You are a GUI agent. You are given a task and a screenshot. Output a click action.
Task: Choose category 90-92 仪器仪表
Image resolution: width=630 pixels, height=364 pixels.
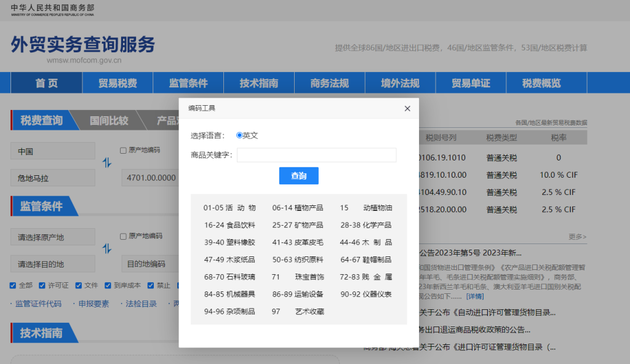coord(365,294)
